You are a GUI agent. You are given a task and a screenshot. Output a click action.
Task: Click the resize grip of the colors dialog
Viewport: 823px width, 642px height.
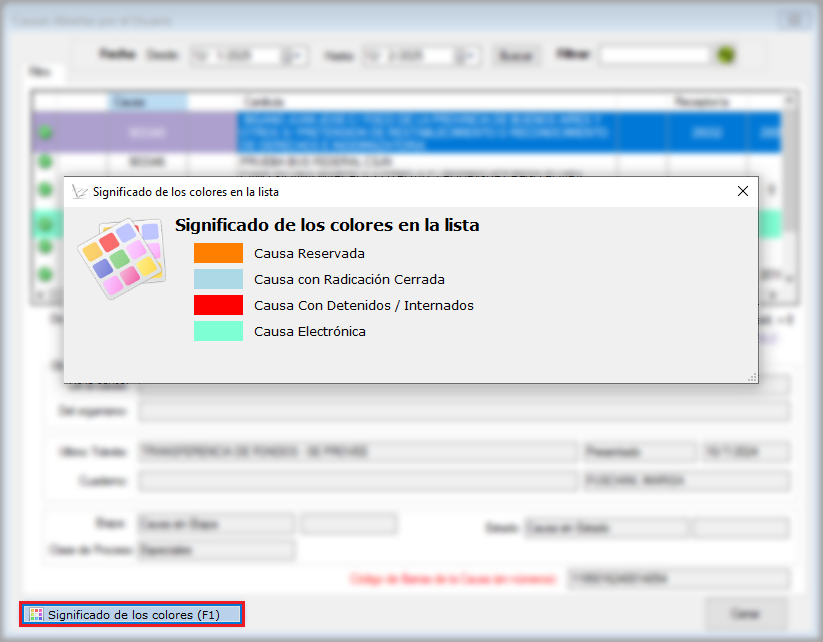[x=751, y=376]
